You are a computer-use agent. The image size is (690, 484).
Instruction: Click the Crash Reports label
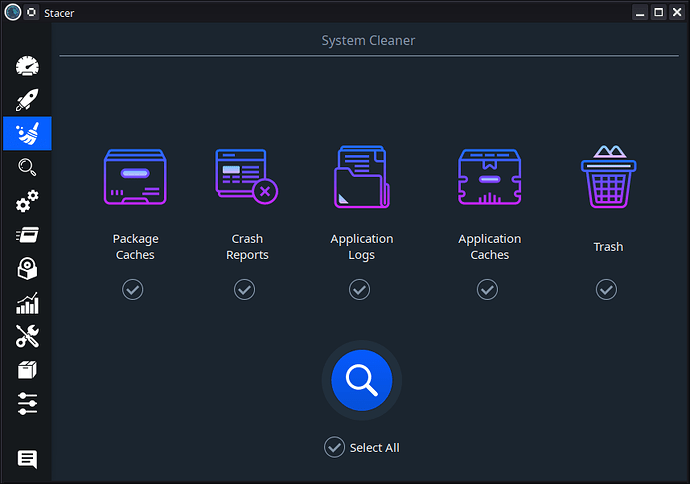247,247
